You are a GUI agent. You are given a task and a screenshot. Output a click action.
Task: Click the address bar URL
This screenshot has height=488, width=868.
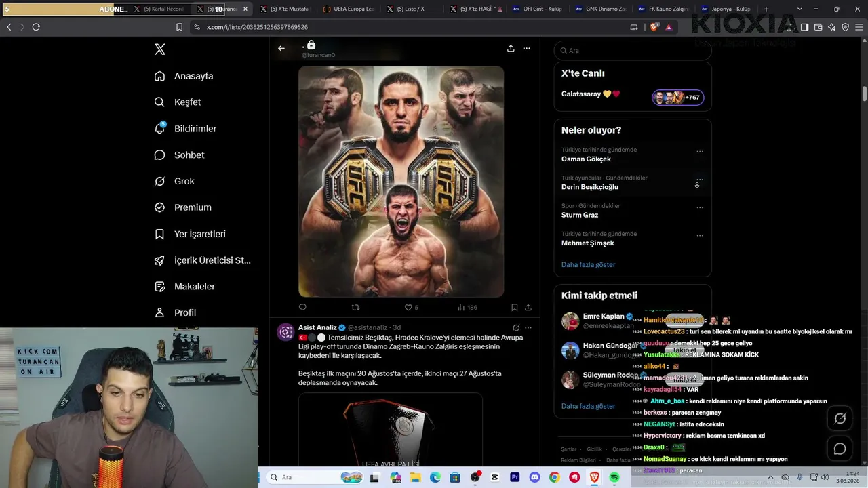pos(257,27)
